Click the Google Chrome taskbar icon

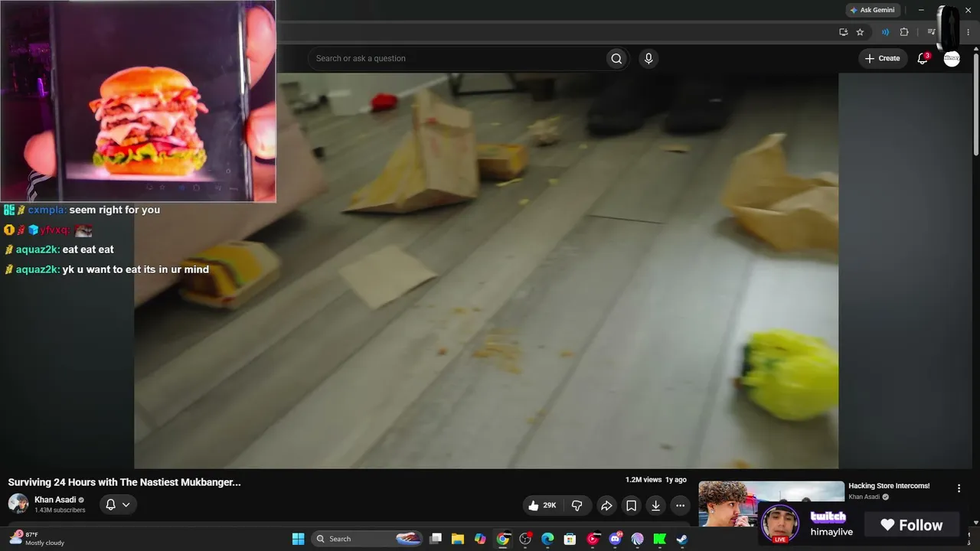(x=502, y=539)
